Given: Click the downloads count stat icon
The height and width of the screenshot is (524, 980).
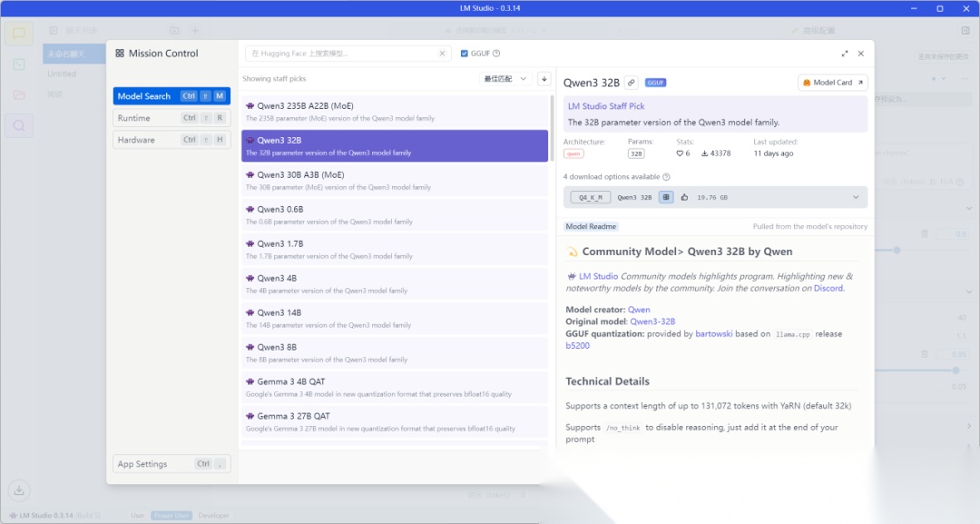Looking at the screenshot, I should (x=704, y=153).
